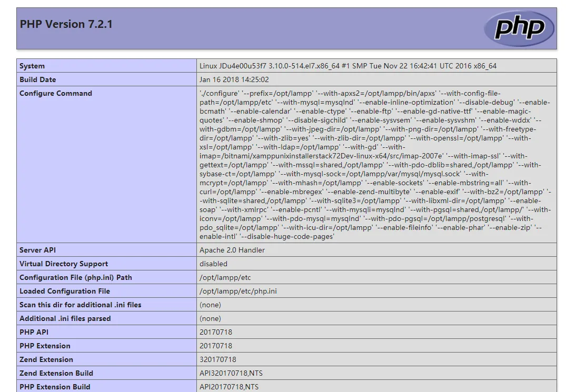Select the System row label

[x=32, y=66]
